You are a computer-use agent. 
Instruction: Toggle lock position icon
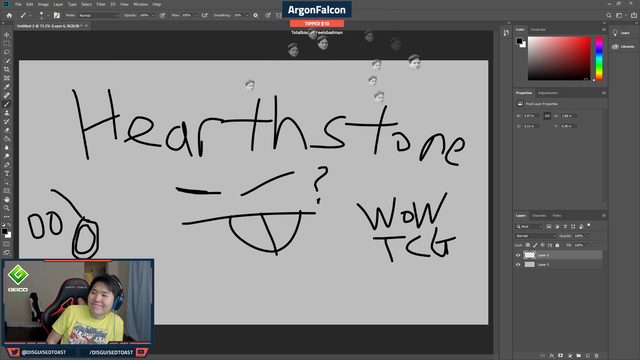542,245
